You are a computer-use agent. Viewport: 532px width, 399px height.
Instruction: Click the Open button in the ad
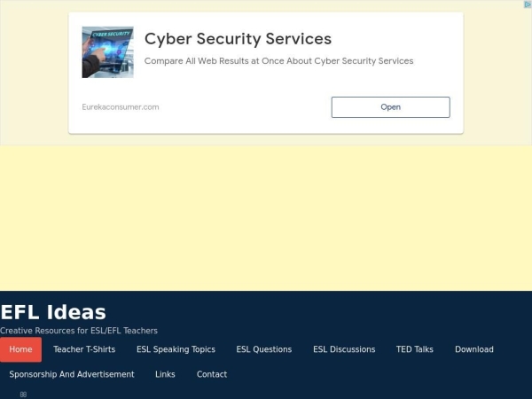[390, 107]
